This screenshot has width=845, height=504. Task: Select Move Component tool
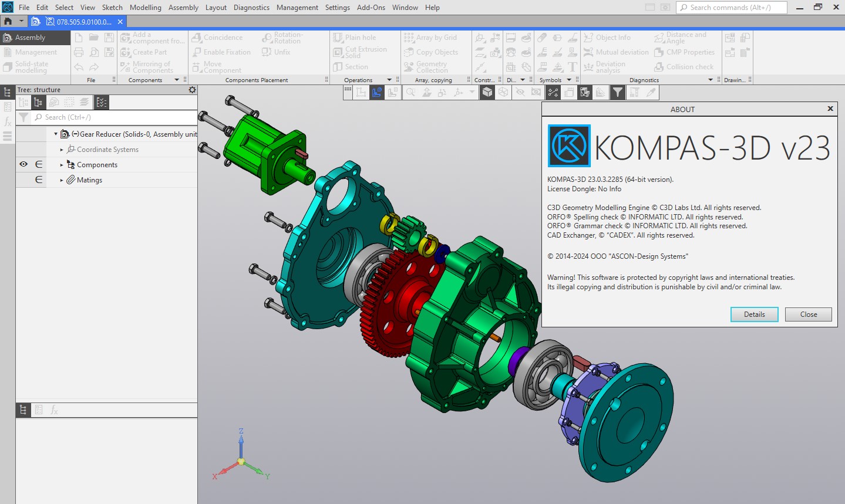[x=217, y=67]
